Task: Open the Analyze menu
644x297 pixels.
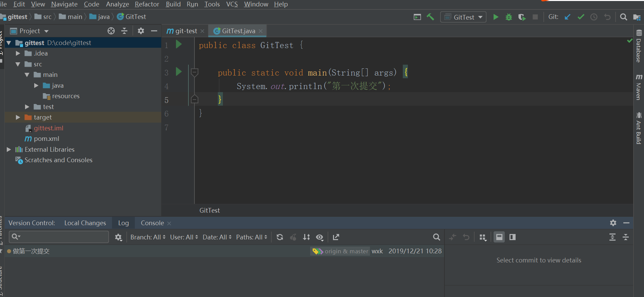Action: coord(118,4)
